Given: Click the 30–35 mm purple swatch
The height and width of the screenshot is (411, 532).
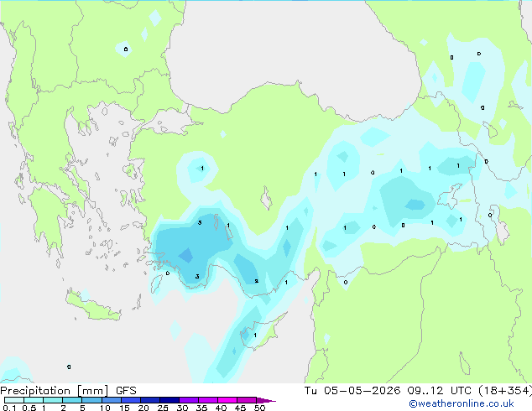Looking at the screenshot, I should click(188, 400).
